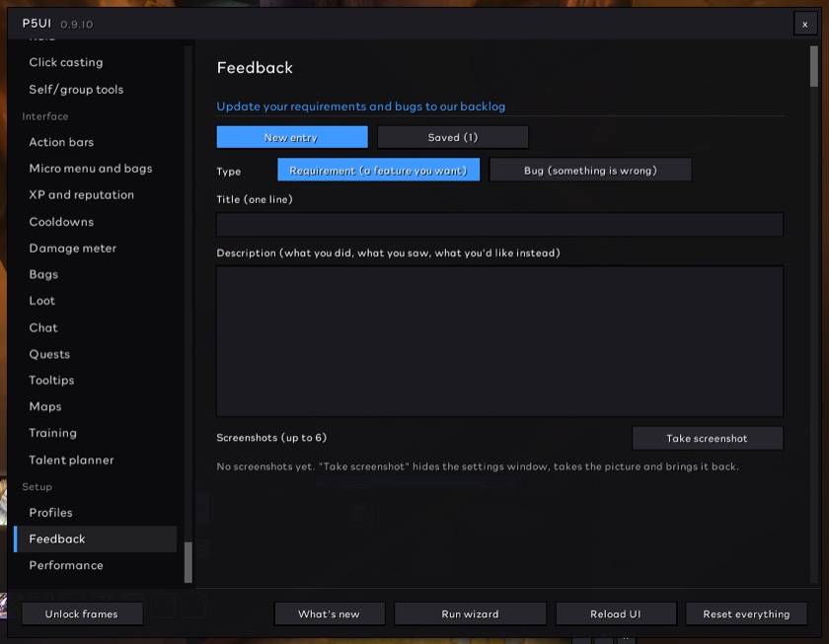Click the Description field label

tap(388, 253)
